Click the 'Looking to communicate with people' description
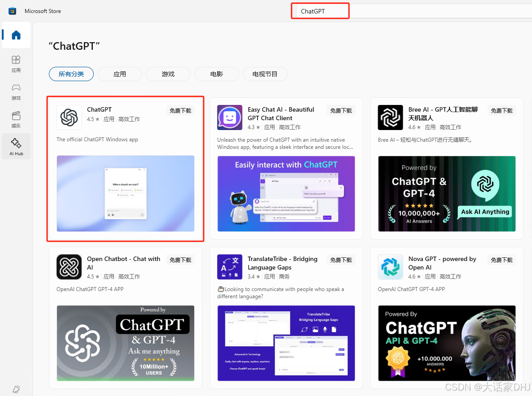Image resolution: width=532 pixels, height=396 pixels. [281, 292]
